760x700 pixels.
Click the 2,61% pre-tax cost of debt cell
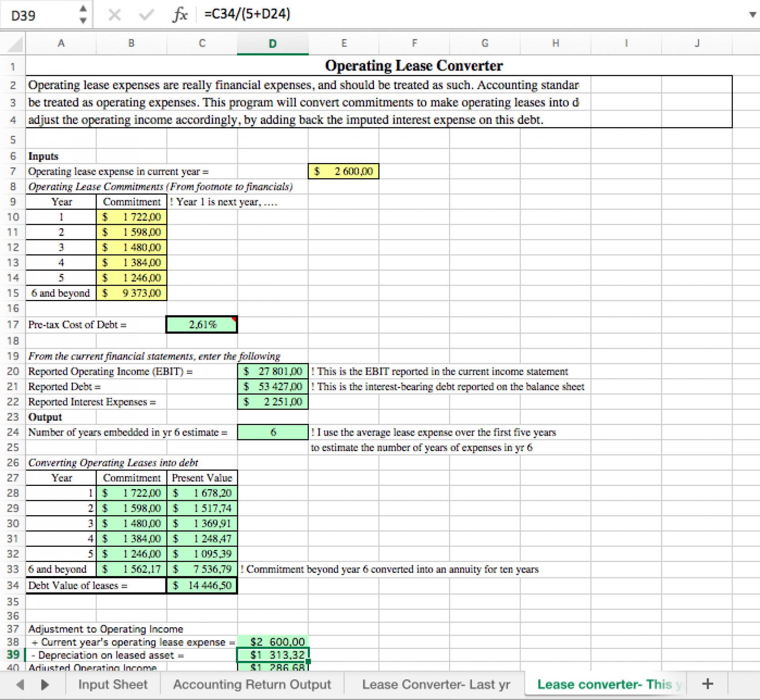tap(202, 324)
